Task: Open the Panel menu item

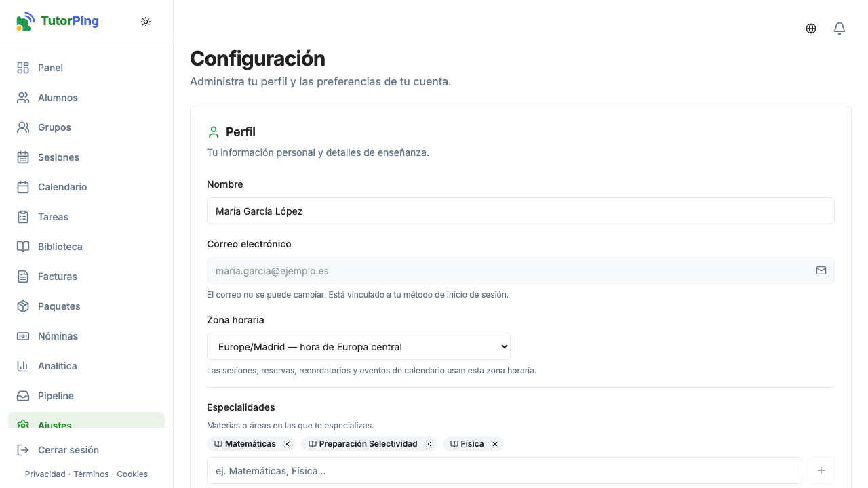Action: click(x=86, y=68)
